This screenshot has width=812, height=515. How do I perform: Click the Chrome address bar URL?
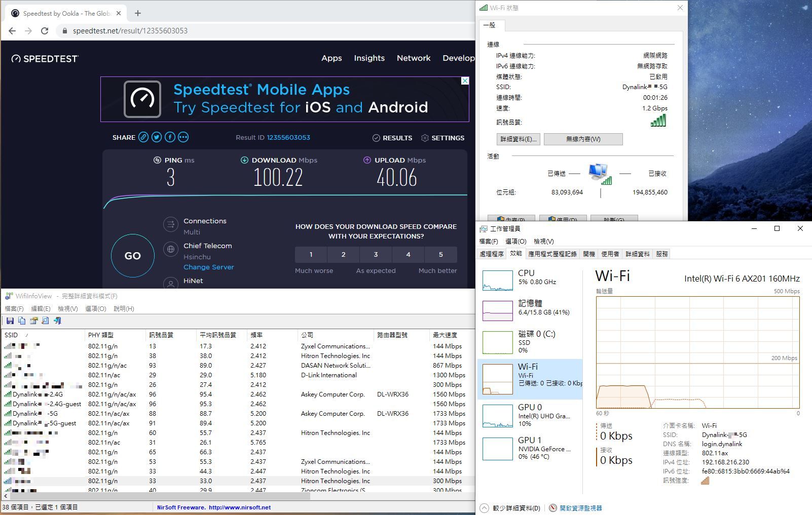pos(130,31)
